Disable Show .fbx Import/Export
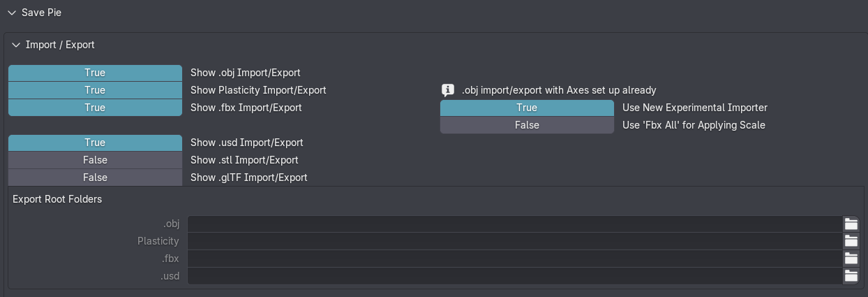Viewport: 868px width, 297px height. pyautogui.click(x=95, y=108)
